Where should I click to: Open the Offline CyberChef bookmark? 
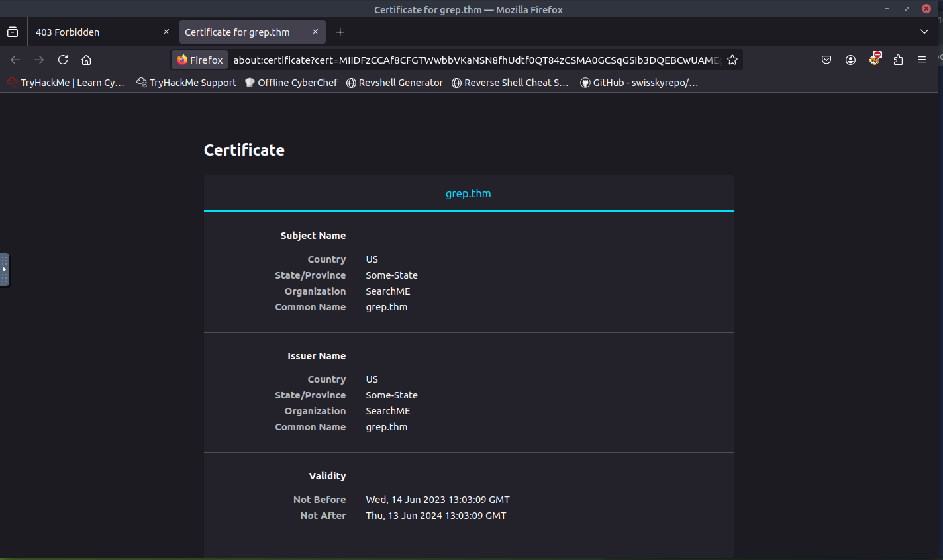(x=291, y=83)
